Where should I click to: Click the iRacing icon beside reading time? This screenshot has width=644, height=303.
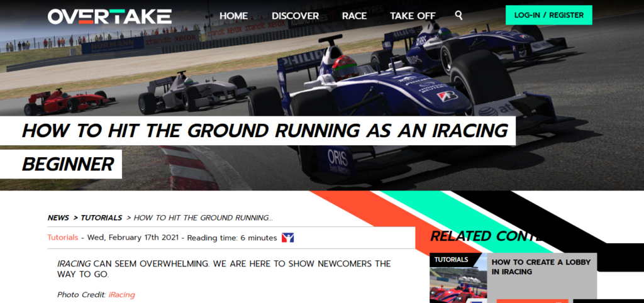pos(287,238)
